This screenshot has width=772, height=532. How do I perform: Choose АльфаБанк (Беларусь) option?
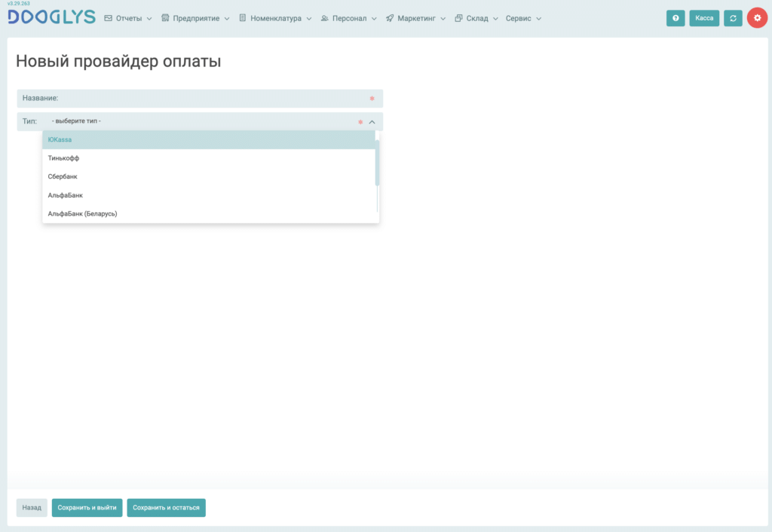[x=209, y=213]
